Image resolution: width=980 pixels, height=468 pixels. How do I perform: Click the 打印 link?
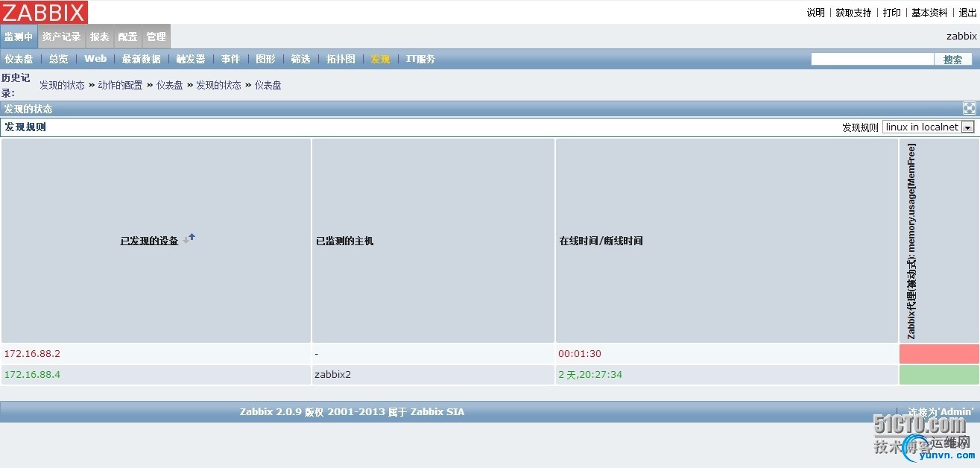(x=892, y=13)
